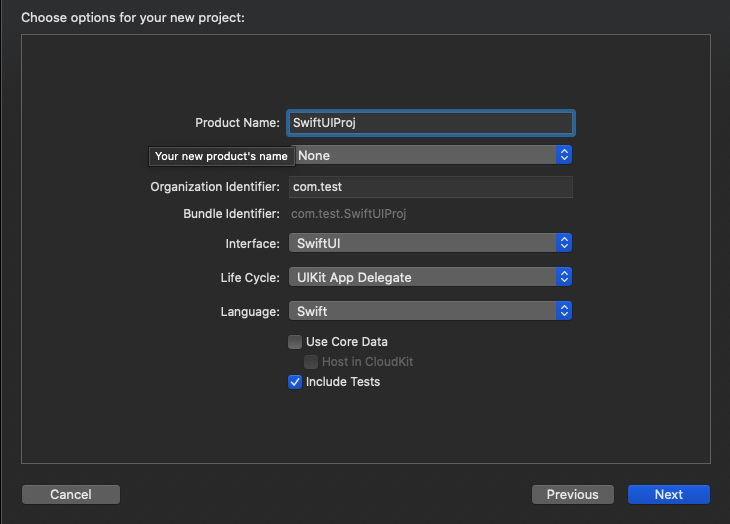Toggle the Host in CloudKit checkbox
Image resolution: width=730 pixels, height=524 pixels.
pos(311,362)
